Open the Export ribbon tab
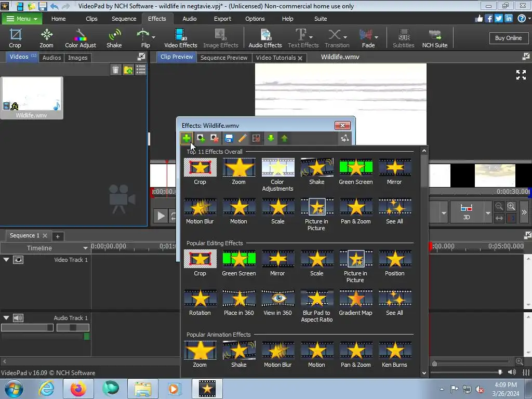The image size is (532, 399). 222,19
